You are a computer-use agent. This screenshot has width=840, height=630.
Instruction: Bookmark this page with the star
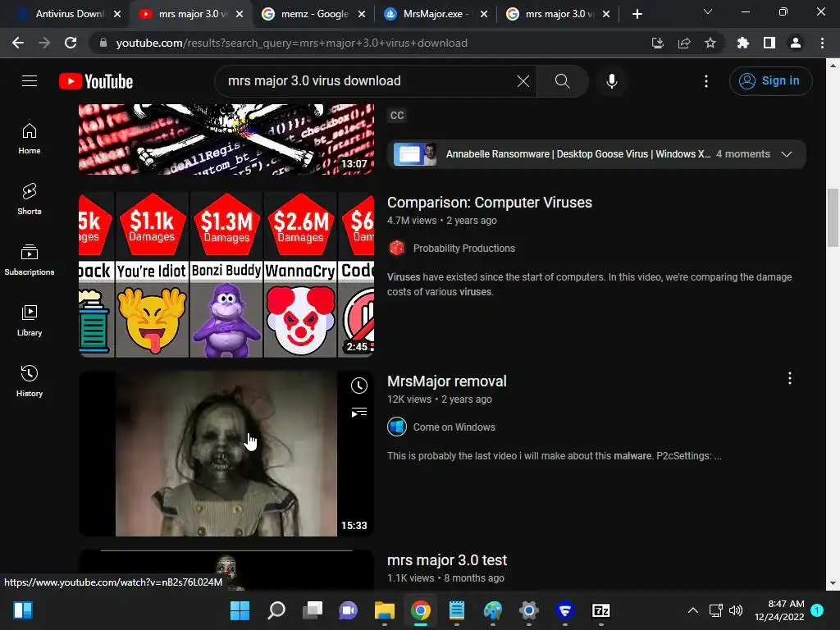click(710, 43)
